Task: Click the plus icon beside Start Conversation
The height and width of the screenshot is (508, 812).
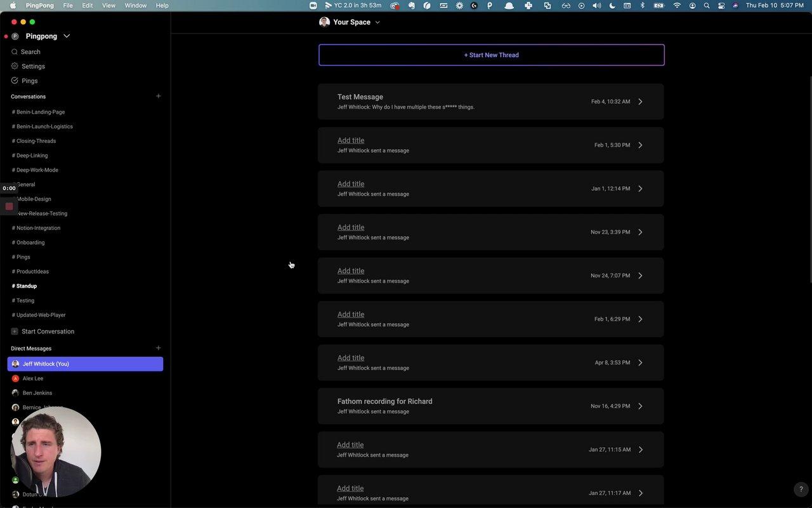Action: click(x=15, y=331)
